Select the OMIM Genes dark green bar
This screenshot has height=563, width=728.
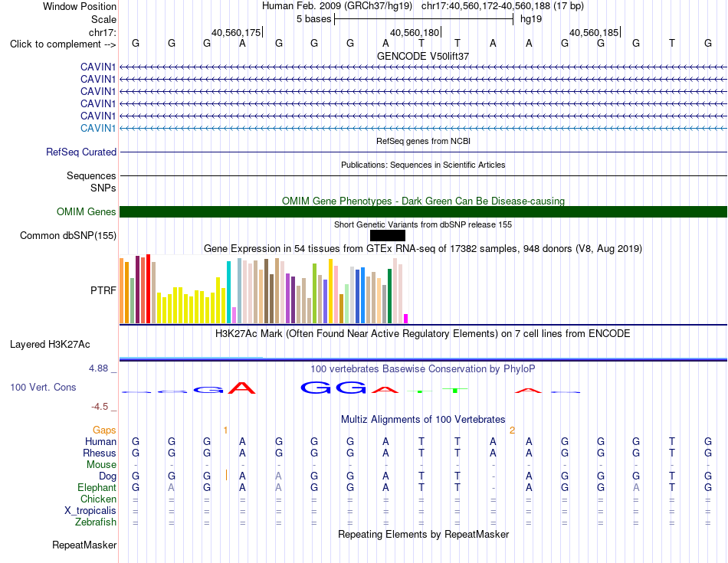(423, 211)
